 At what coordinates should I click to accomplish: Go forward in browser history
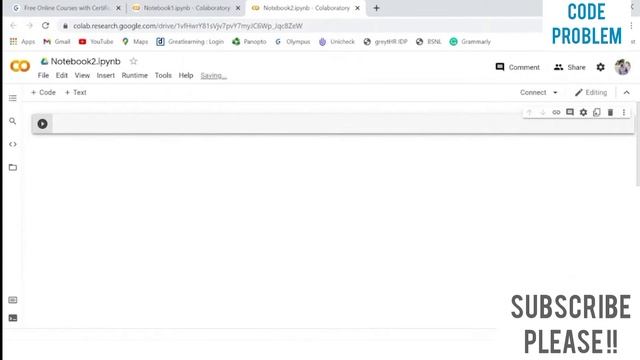pos(29,26)
